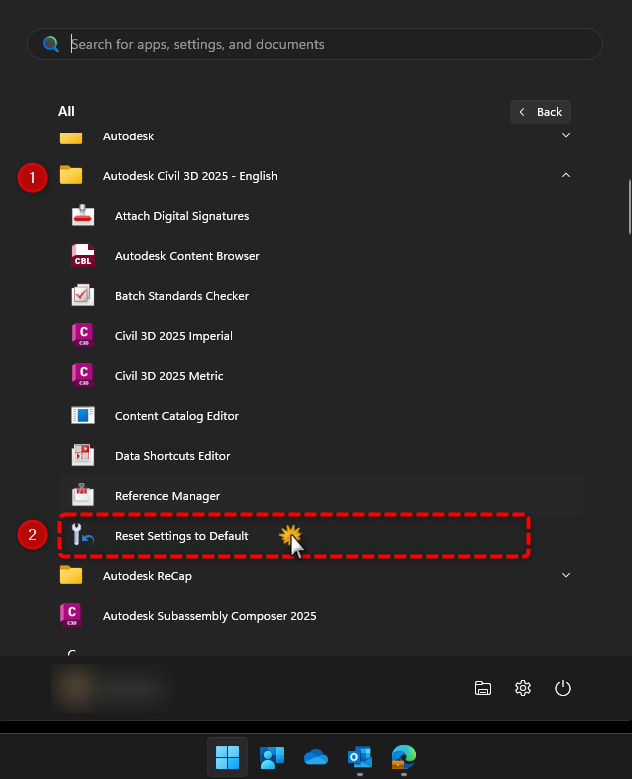Click the app list scrollbar thumb

[x=630, y=206]
